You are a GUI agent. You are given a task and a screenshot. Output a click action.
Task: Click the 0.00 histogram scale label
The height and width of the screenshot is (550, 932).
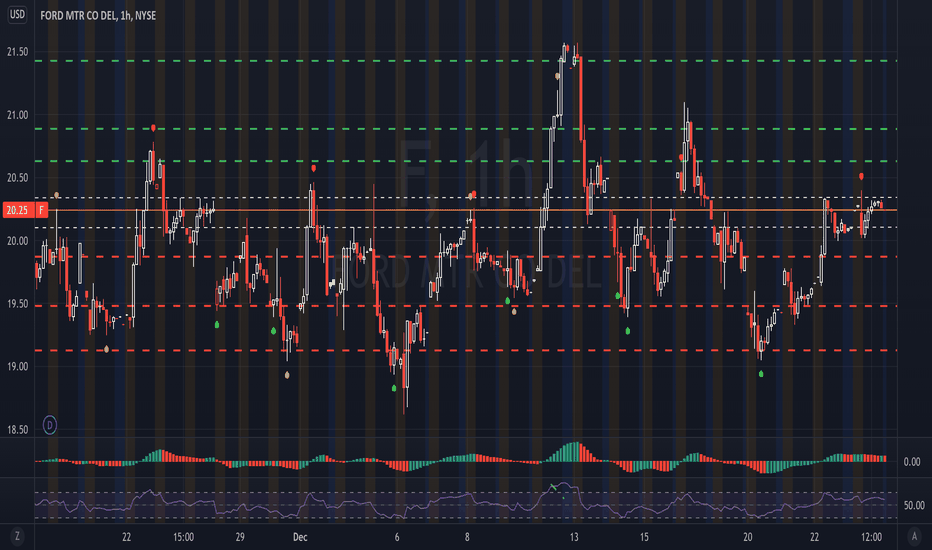click(912, 461)
